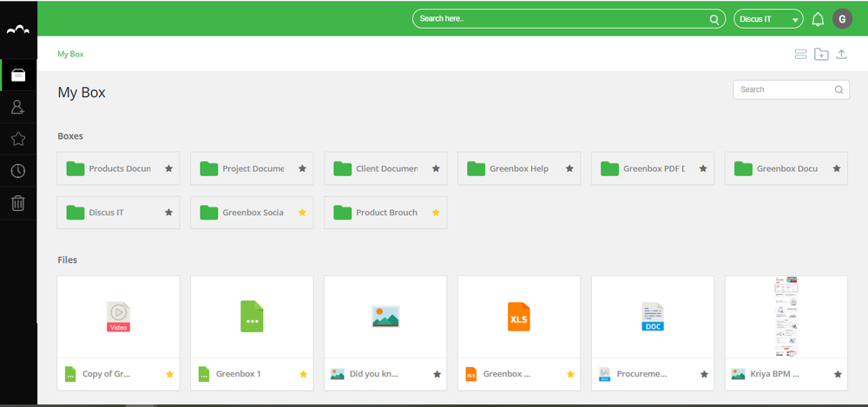Open the Project Documents box
This screenshot has width=868, height=407.
[x=252, y=168]
